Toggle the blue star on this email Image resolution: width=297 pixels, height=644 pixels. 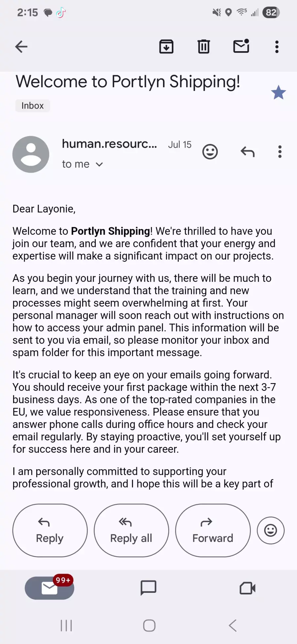[279, 92]
